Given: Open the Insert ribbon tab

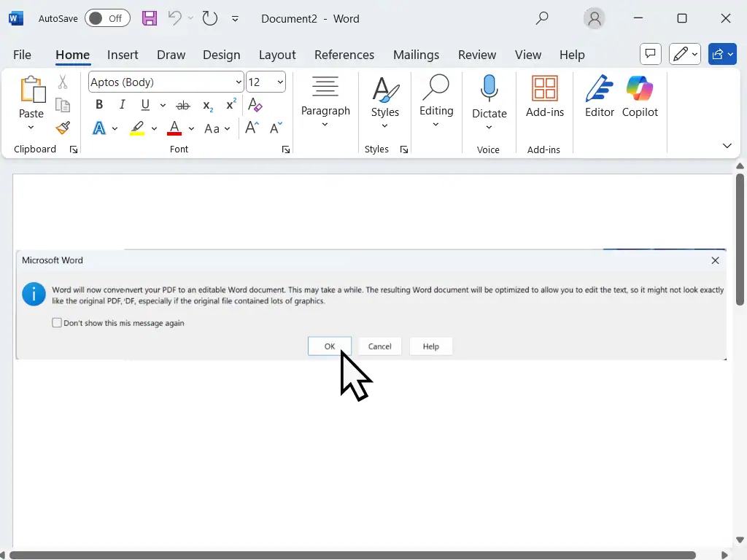Looking at the screenshot, I should (123, 55).
